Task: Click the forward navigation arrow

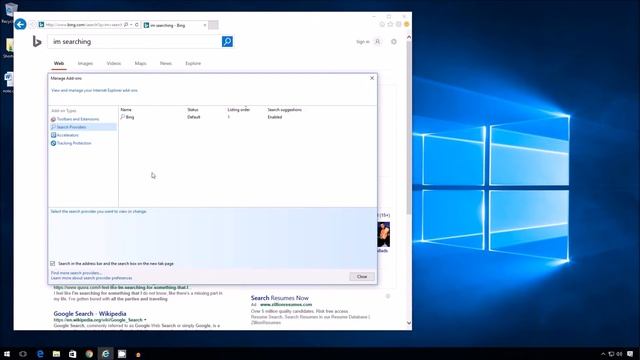Action: point(32,25)
